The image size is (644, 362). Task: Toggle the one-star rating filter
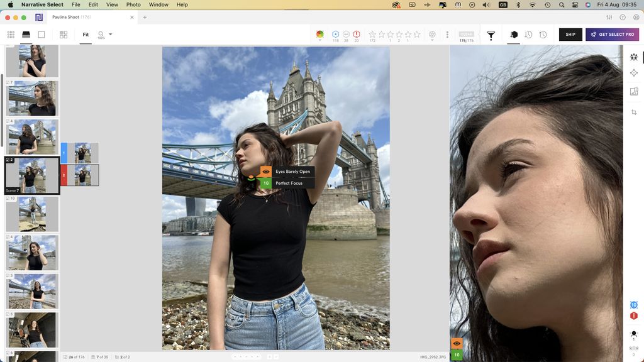383,35
